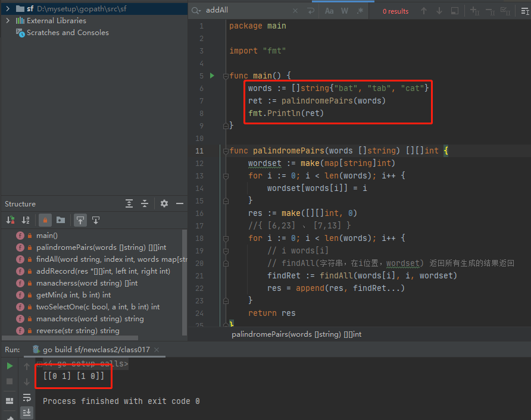Image resolution: width=531 pixels, height=420 pixels.
Task: Click palindromePairs breadcrumb below editor
Action: coord(296,334)
